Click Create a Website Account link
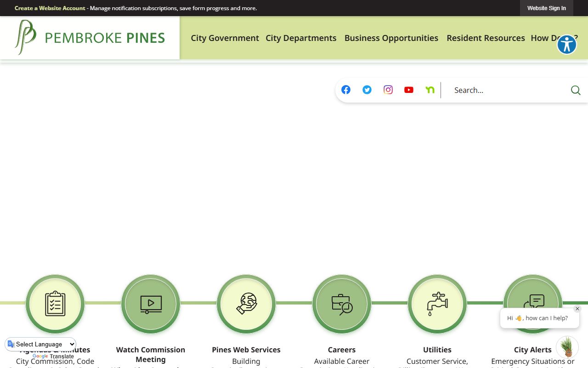 [50, 8]
